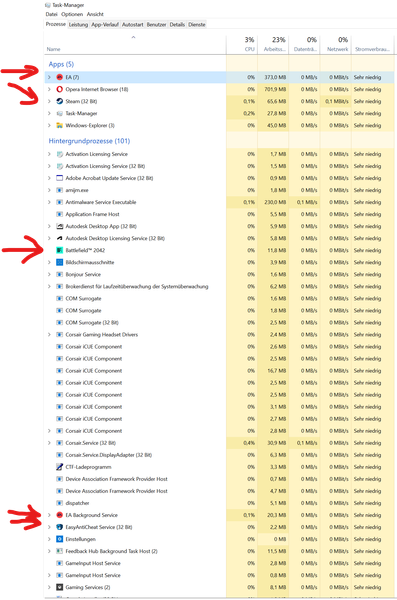Click the Task-Manager process icon
This screenshot has width=397, height=600.
pyautogui.click(x=59, y=113)
